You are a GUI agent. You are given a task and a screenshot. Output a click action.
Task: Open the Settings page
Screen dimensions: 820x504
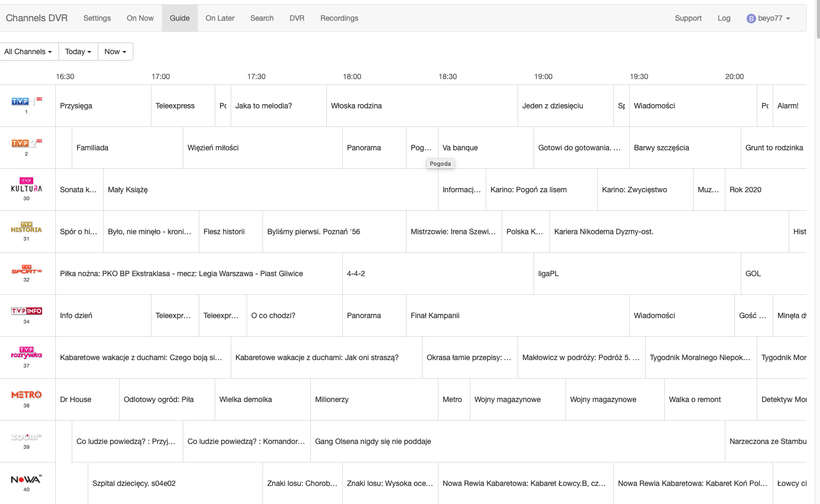(97, 18)
